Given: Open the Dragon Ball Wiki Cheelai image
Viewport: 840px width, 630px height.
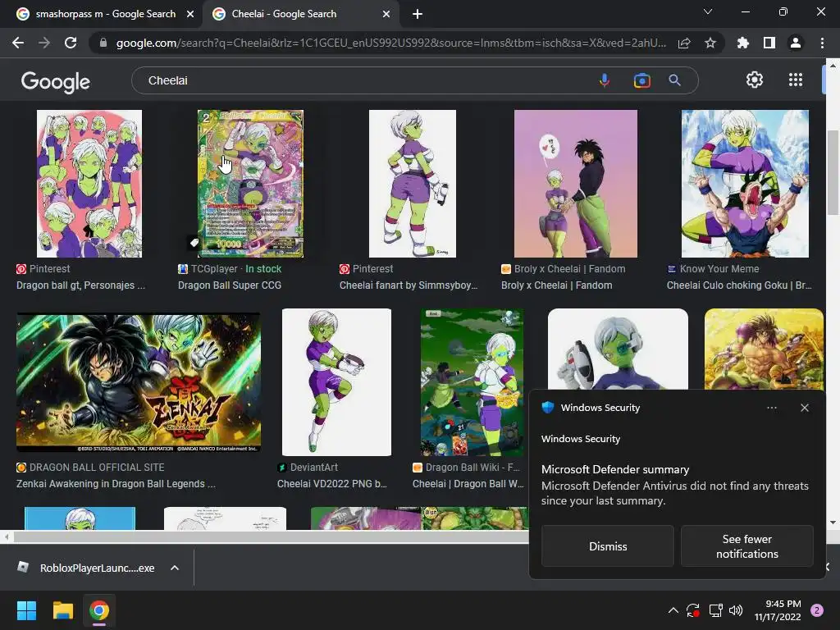Looking at the screenshot, I should click(472, 382).
